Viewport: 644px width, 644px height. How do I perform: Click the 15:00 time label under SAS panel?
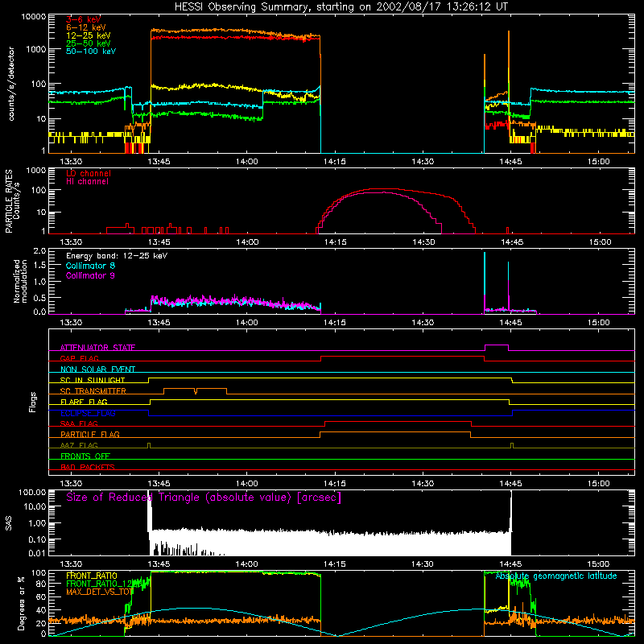(x=598, y=564)
